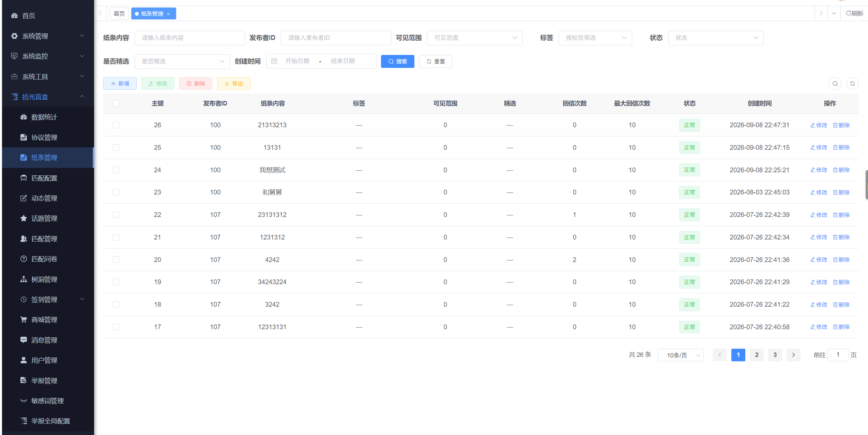The height and width of the screenshot is (435, 868).
Task: Close the 纸条管理 tab
Action: click(168, 14)
